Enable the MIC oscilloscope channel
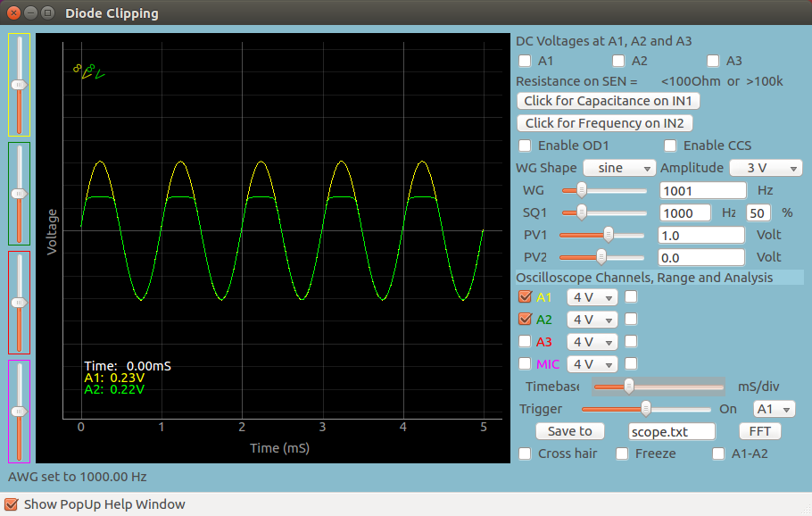This screenshot has width=812, height=516. coord(525,363)
